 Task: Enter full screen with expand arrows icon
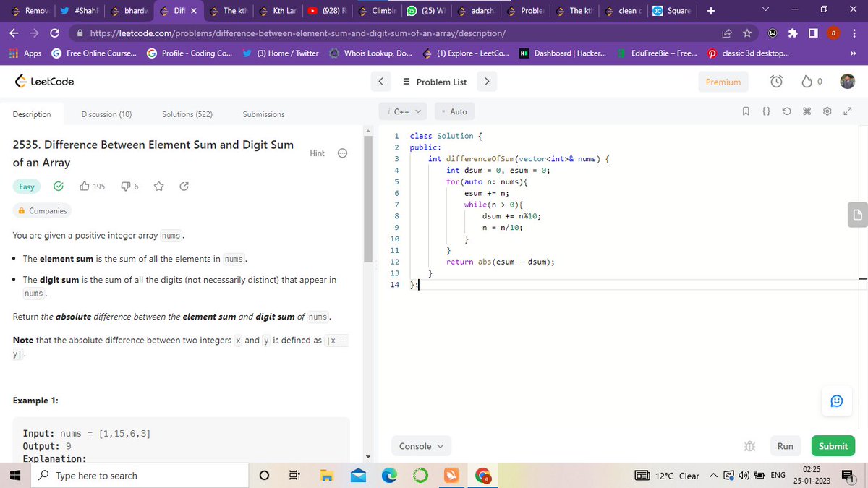click(848, 112)
